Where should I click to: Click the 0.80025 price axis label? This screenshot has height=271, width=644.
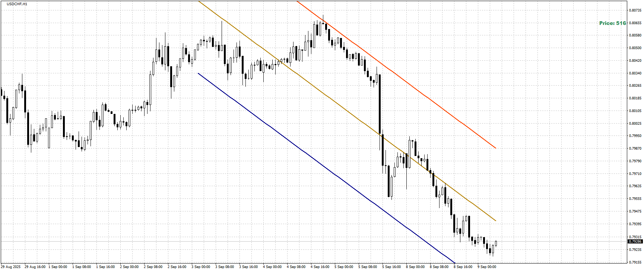[x=635, y=124]
